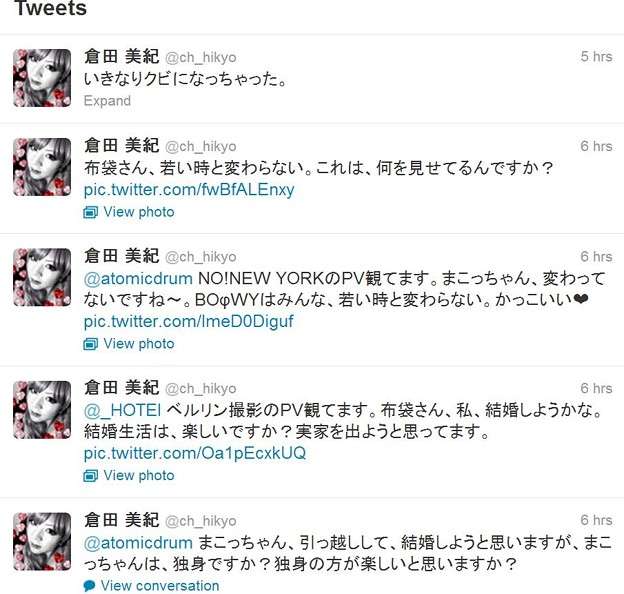This screenshot has height=594, width=624.
Task: Click the @_HOTEI mention in the fourth tweet
Action: click(x=122, y=410)
